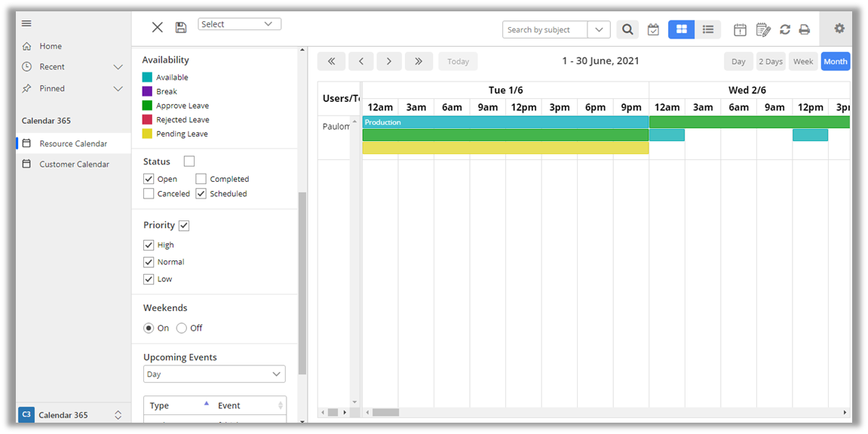
Task: Switch to the Week view tab
Action: click(x=803, y=61)
